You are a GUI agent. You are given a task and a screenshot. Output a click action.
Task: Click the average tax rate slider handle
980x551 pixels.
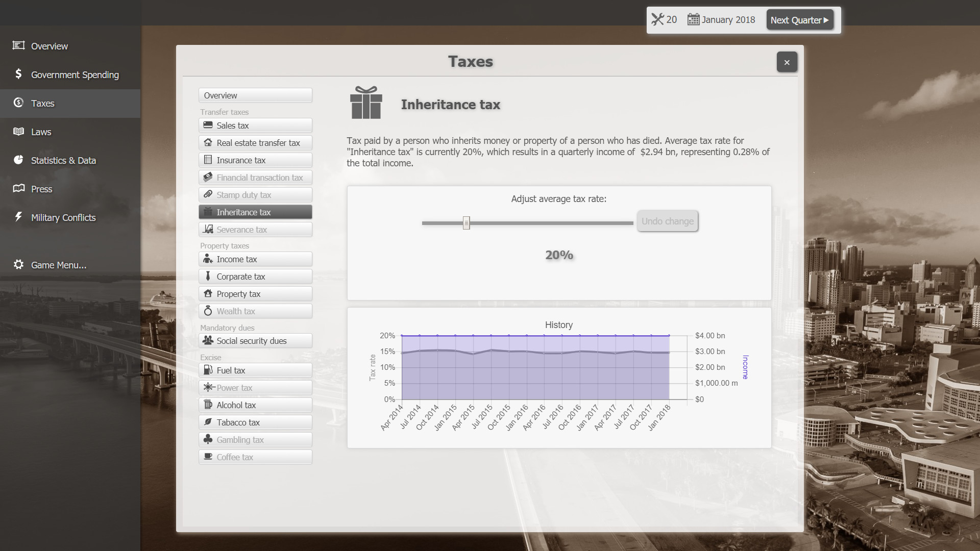(x=466, y=223)
